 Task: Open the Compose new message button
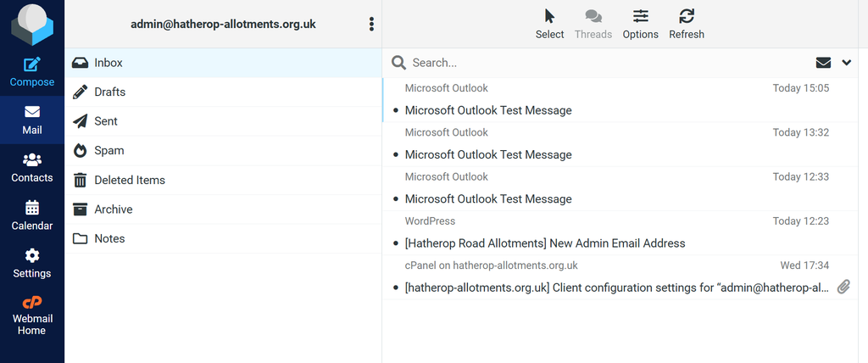click(32, 72)
